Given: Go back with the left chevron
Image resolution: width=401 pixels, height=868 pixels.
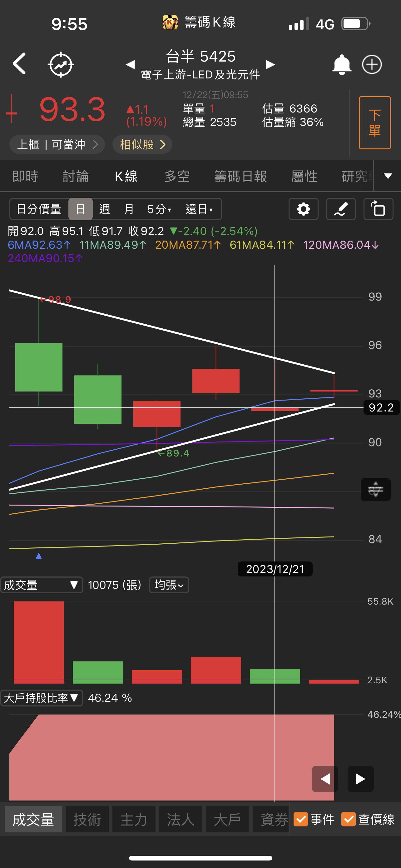Looking at the screenshot, I should tap(20, 64).
